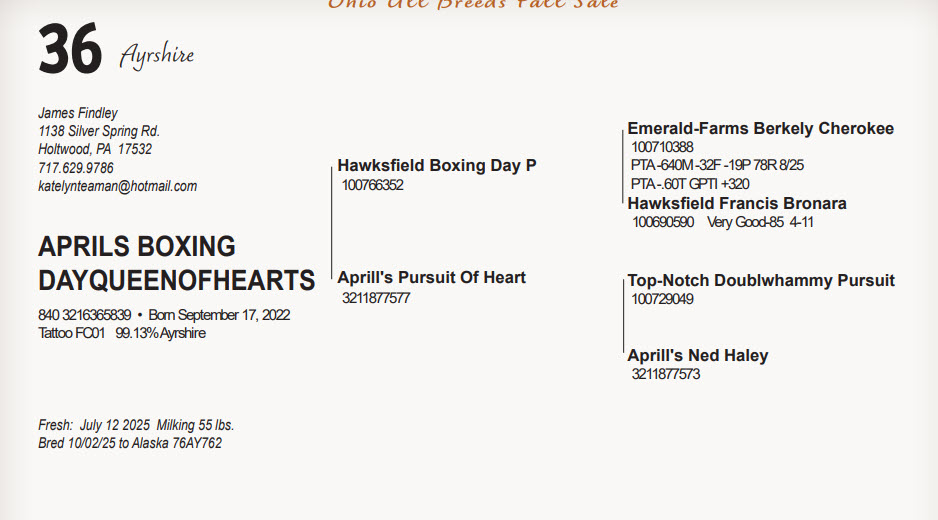
Task: Click the lot number 36
Action: coord(70,50)
